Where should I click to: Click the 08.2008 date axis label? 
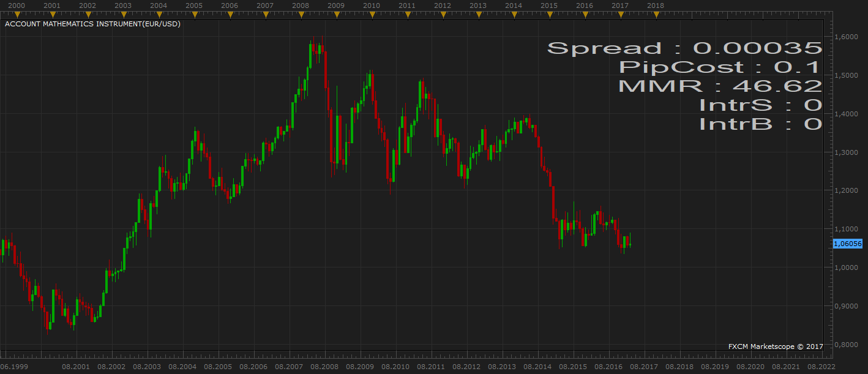tap(324, 367)
